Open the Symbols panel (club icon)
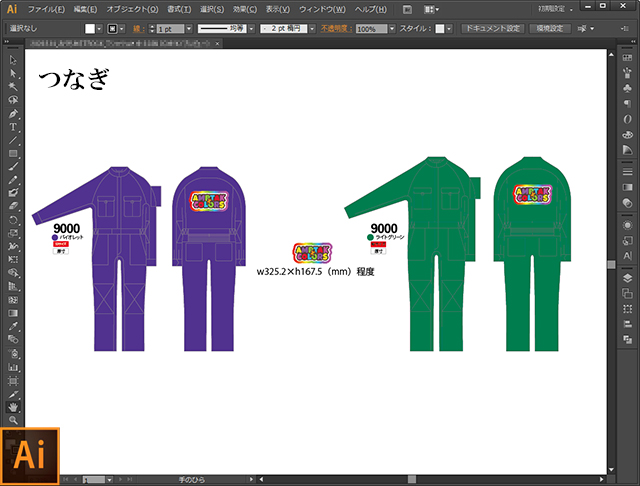 627,88
